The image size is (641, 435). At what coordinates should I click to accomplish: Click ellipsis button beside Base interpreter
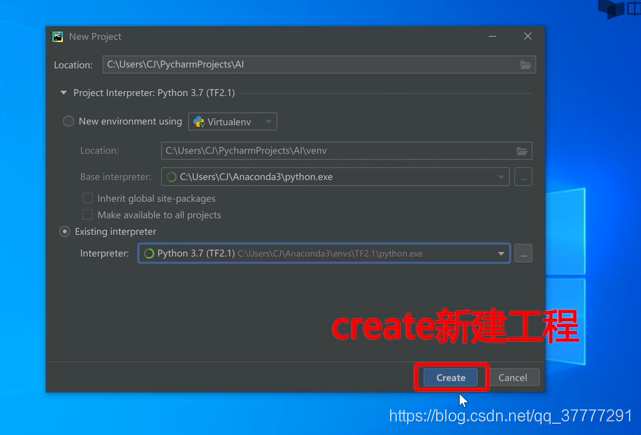pyautogui.click(x=523, y=177)
